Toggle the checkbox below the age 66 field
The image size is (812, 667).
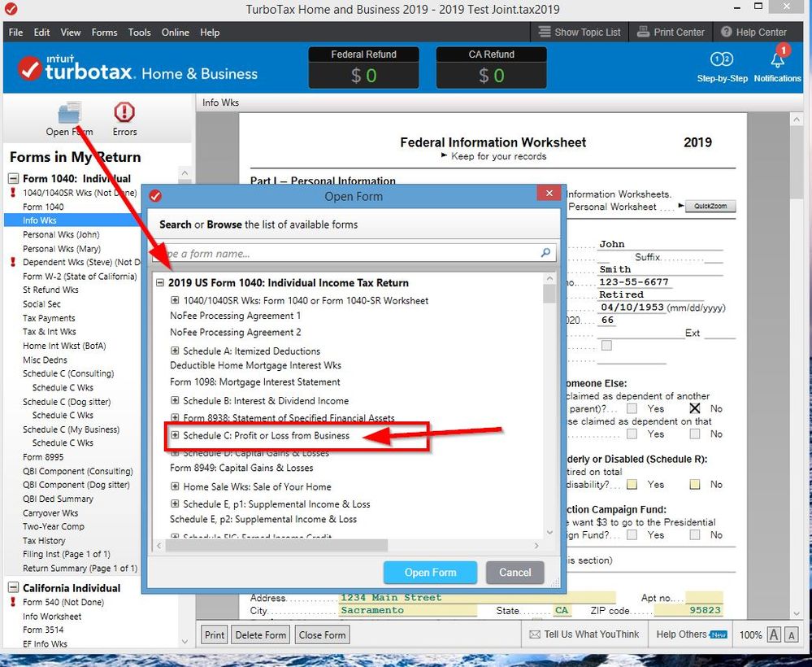point(606,345)
